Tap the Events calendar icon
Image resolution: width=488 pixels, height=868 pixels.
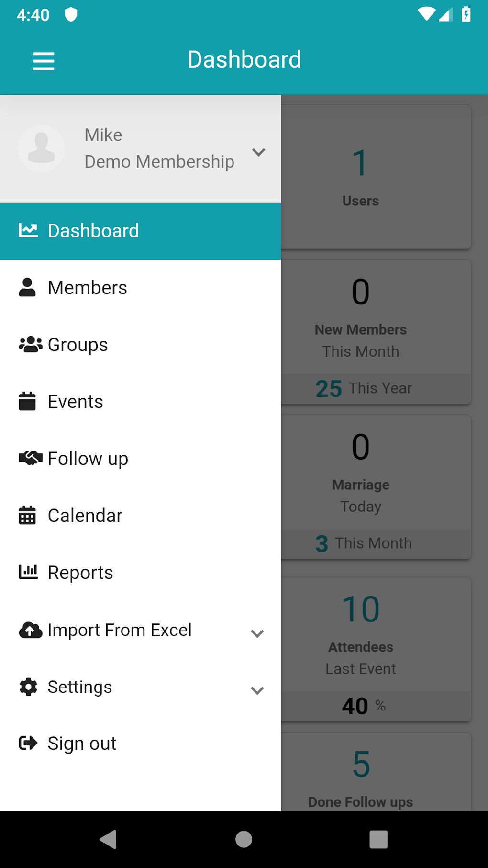[27, 401]
